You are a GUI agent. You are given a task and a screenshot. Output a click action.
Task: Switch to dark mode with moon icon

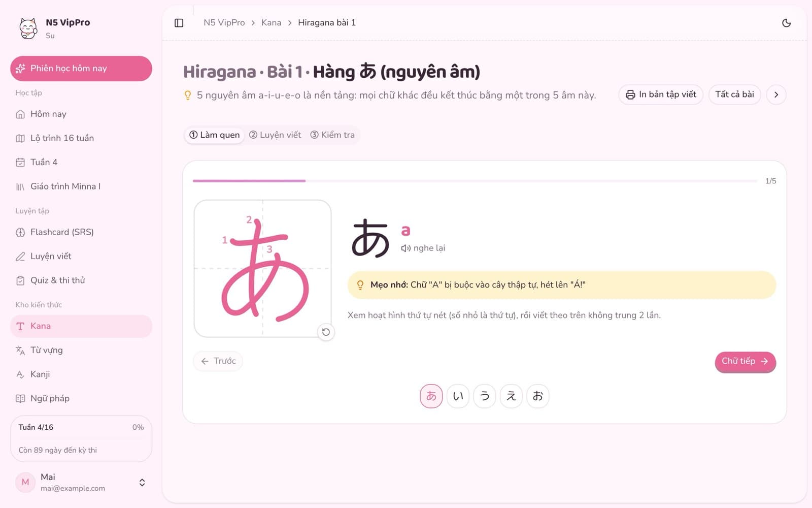[x=786, y=23]
